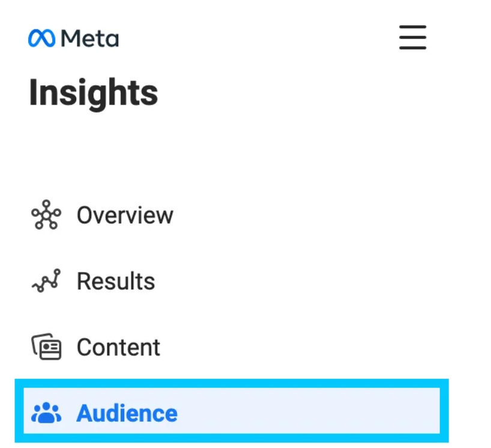Viewport: 491px width, 448px height.
Task: Click the Meta wordmark text
Action: (90, 38)
